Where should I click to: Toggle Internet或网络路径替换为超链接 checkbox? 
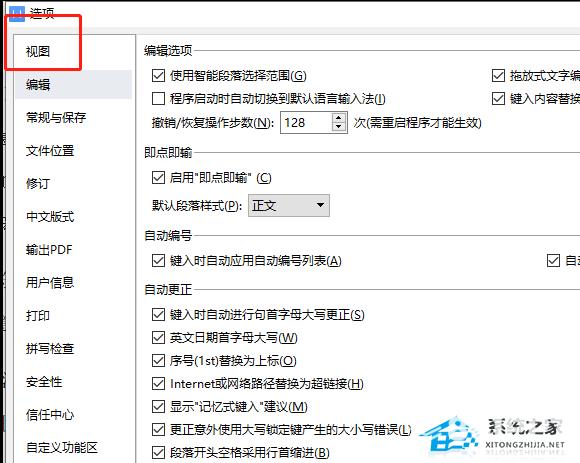click(158, 383)
